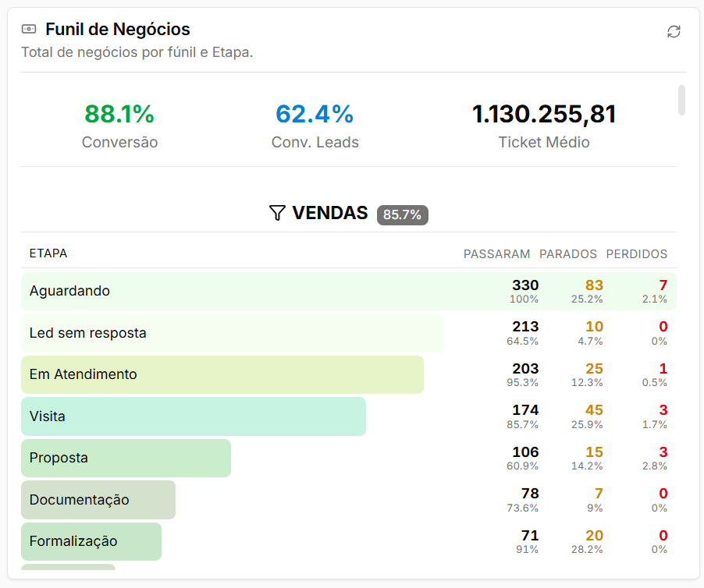Click the Funil de Negócios title
Screen dimensions: 704x588
point(118,29)
